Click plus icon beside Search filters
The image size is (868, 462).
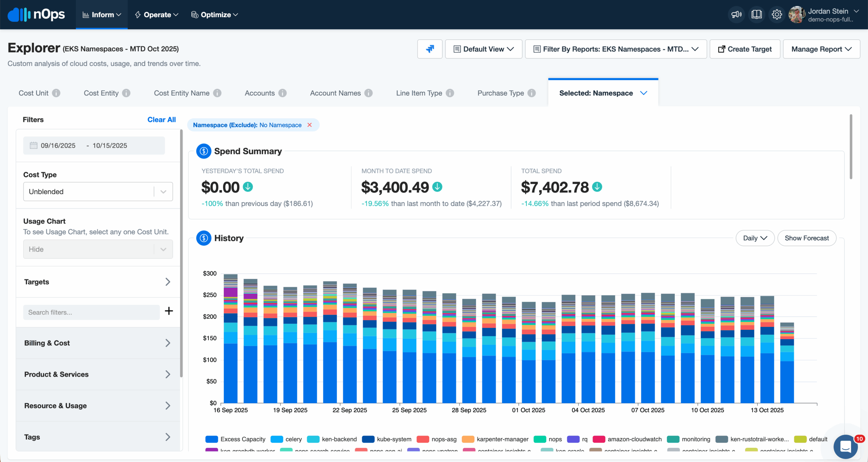click(169, 311)
